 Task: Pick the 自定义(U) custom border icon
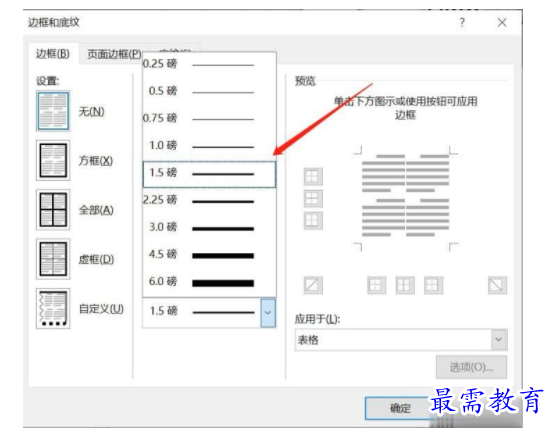(x=53, y=308)
